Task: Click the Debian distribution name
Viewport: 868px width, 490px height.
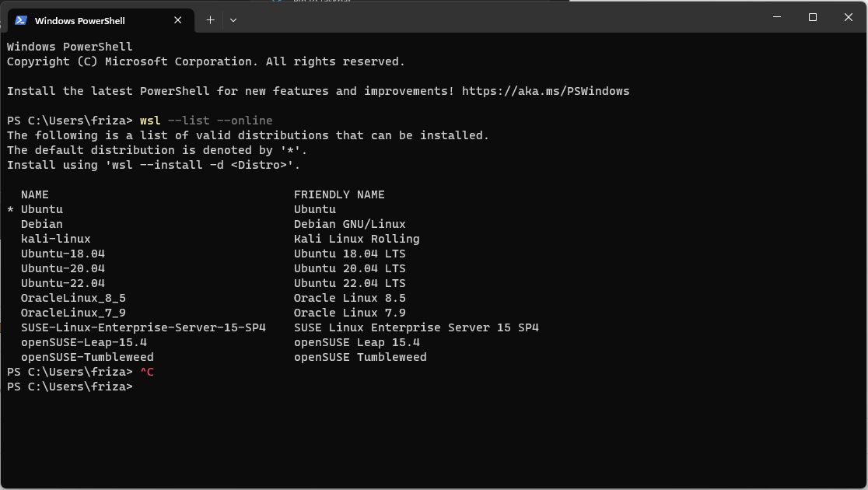Action: (41, 224)
